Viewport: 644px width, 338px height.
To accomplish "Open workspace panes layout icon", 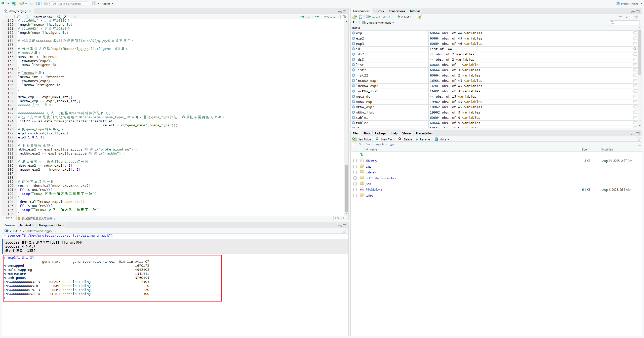I will pos(94,4).
